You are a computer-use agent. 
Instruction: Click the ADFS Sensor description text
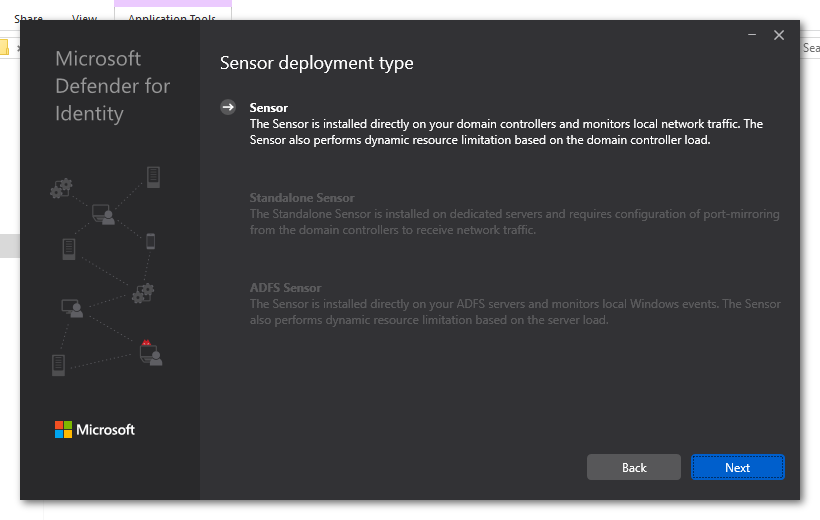tap(515, 312)
